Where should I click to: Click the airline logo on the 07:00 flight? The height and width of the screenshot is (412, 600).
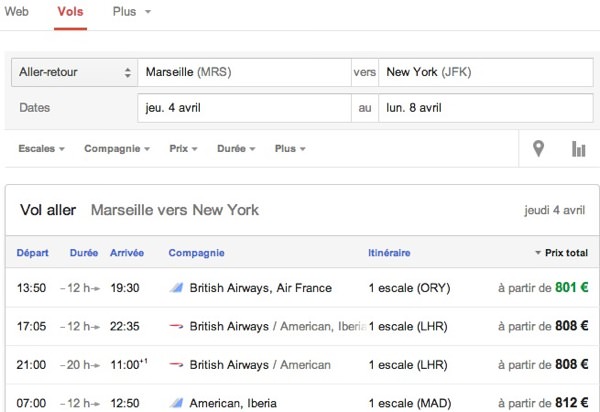coord(176,403)
